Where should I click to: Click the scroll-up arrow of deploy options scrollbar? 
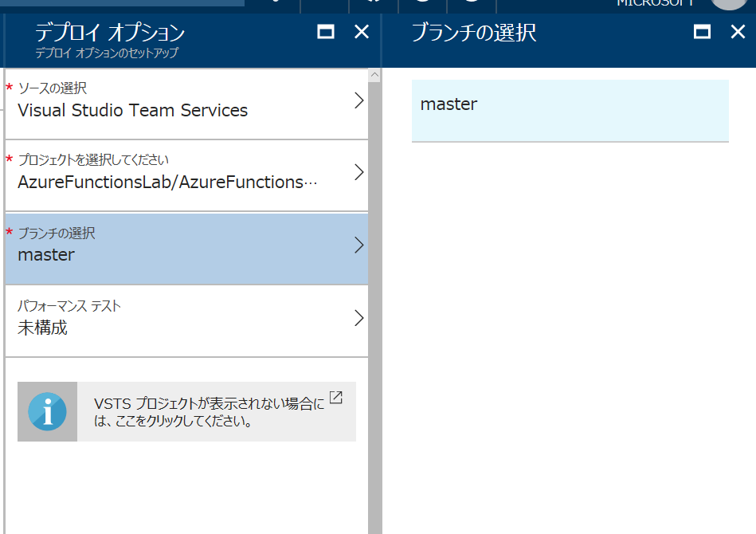click(374, 75)
